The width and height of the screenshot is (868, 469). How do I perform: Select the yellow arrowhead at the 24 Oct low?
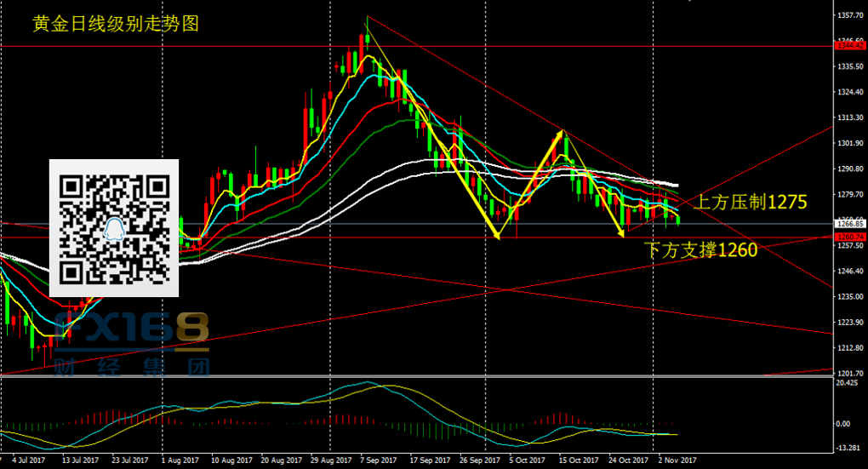click(622, 232)
